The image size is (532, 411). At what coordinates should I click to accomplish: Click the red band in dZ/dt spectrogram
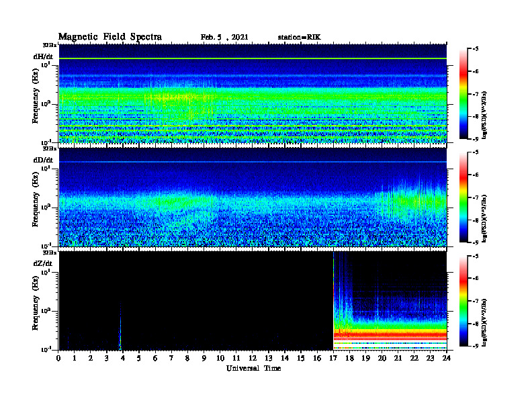[390, 335]
